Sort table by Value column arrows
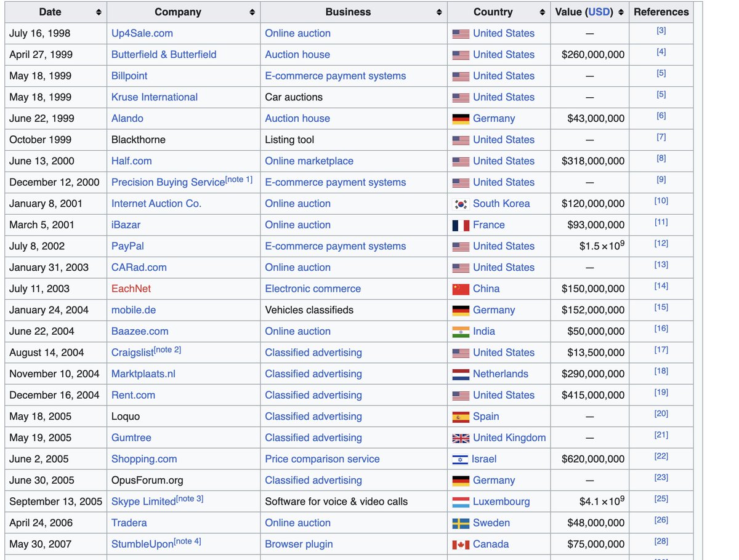This screenshot has width=739, height=560. [621, 12]
